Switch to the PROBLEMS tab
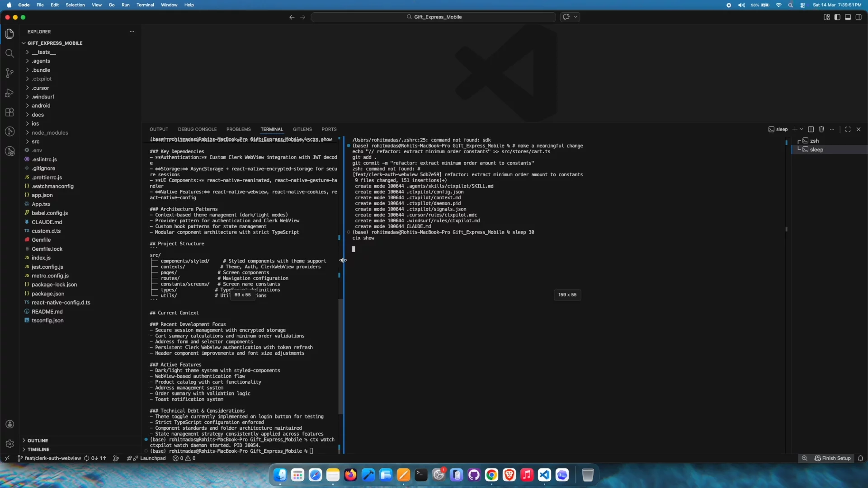 [x=238, y=129]
